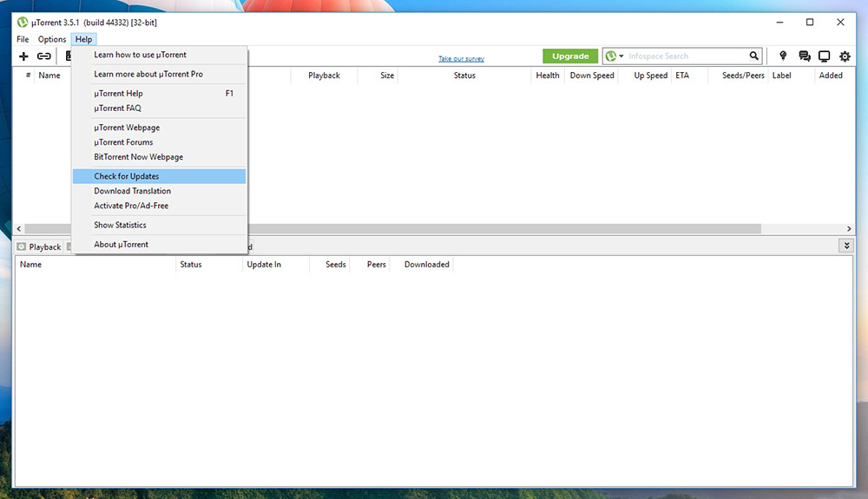Select Learn how to use µTorrent

tap(160, 55)
